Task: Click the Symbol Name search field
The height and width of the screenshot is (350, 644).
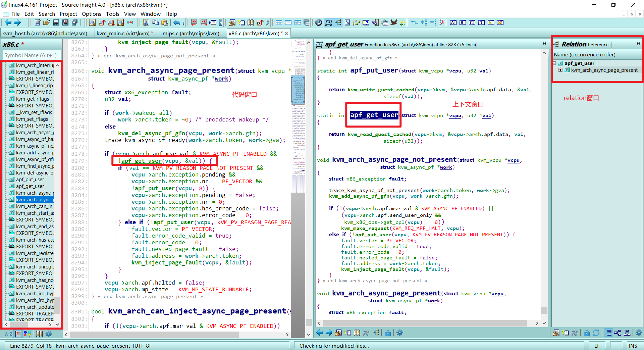Action: (32, 55)
